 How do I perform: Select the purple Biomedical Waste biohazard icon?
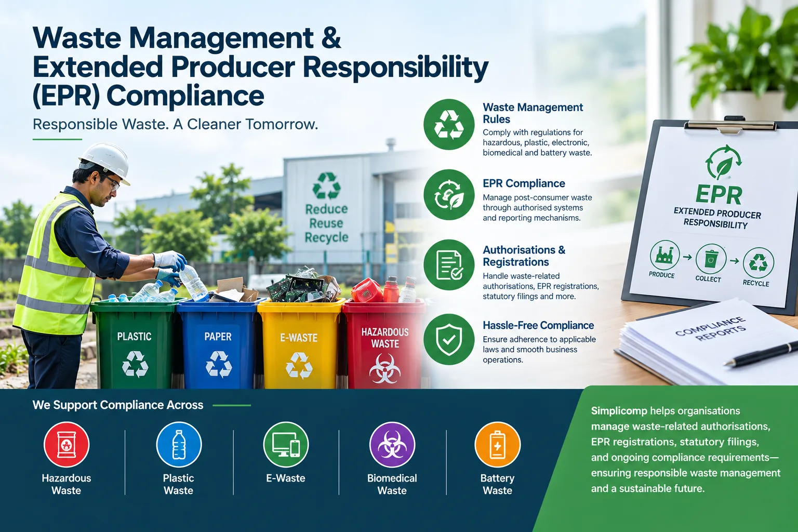point(392,445)
